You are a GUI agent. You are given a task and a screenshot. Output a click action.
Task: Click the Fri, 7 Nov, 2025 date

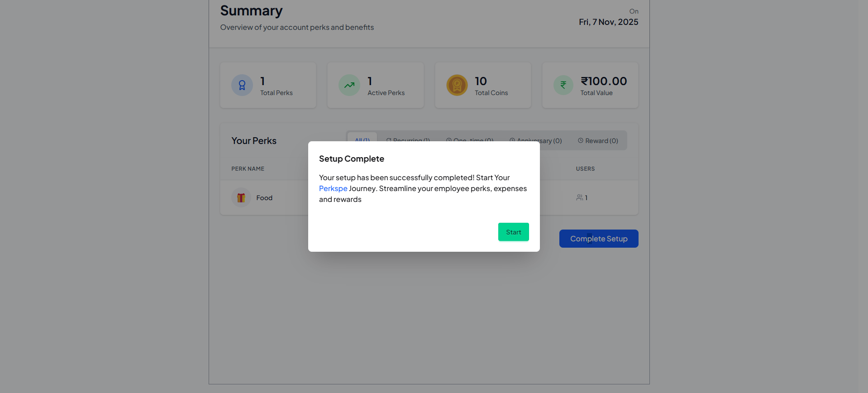tap(608, 22)
